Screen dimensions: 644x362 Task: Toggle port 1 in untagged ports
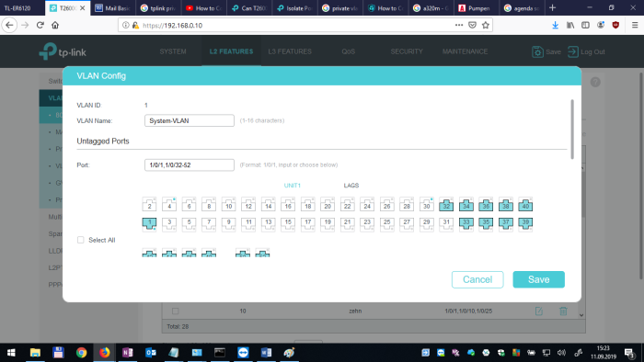tap(149, 223)
